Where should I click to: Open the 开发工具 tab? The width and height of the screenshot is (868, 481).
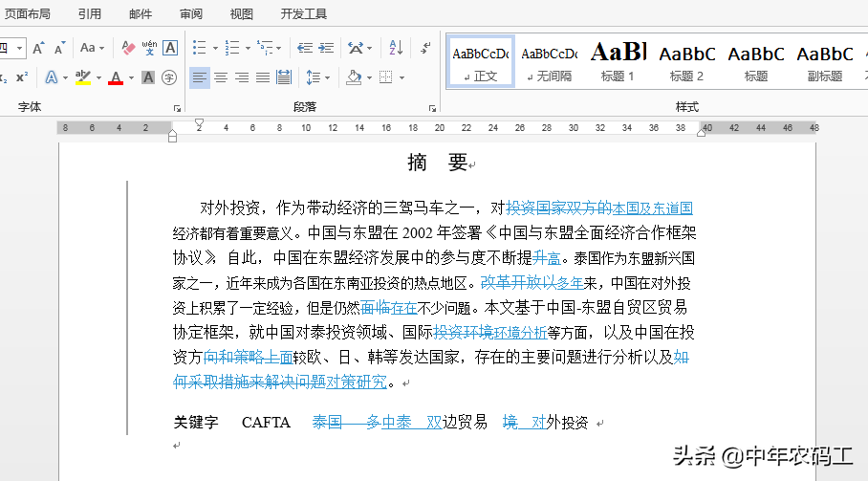(x=303, y=13)
